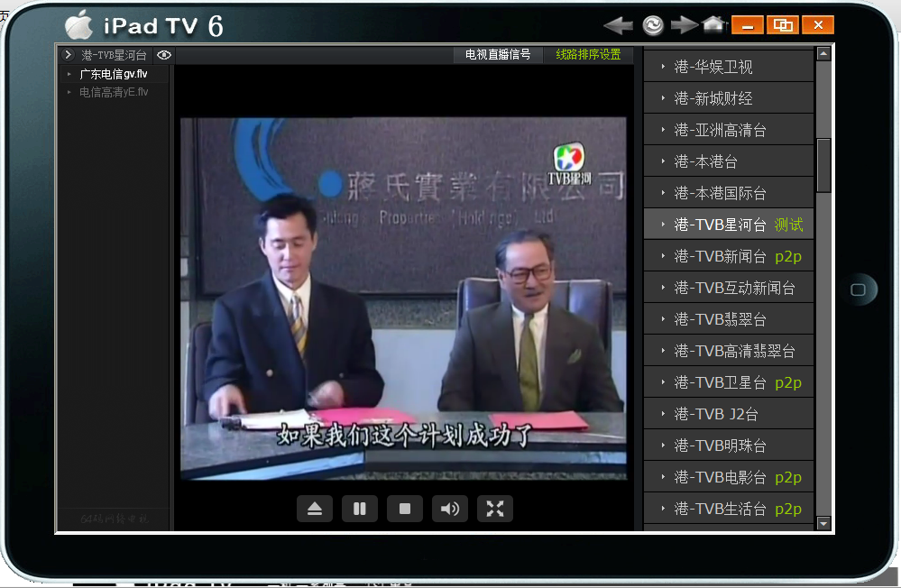Select the 广东电信gv.flv stream source
The width and height of the screenshot is (901, 588).
(x=113, y=74)
